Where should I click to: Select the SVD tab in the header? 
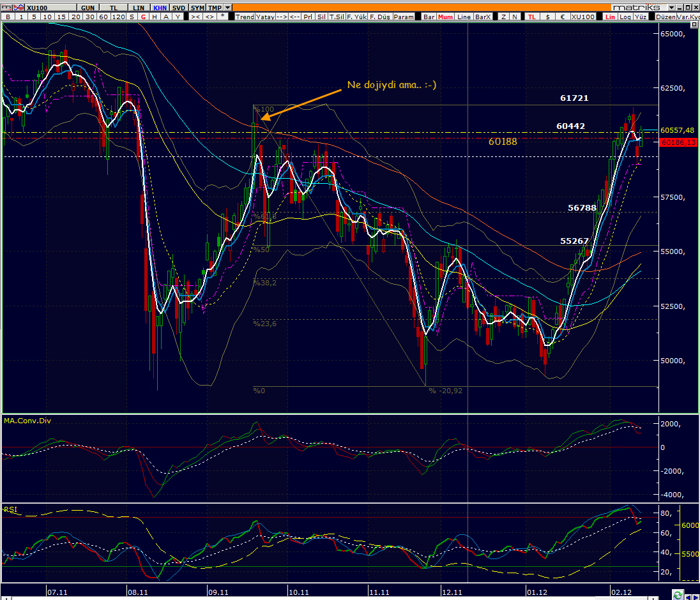click(179, 8)
